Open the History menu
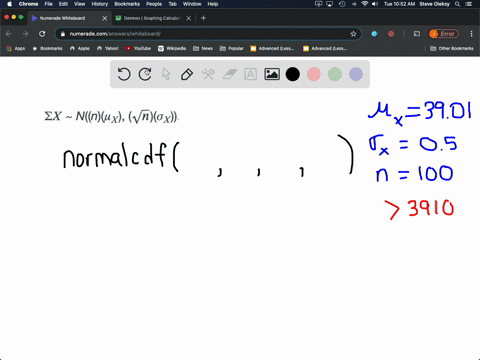The height and width of the screenshot is (360, 480). [100, 4]
